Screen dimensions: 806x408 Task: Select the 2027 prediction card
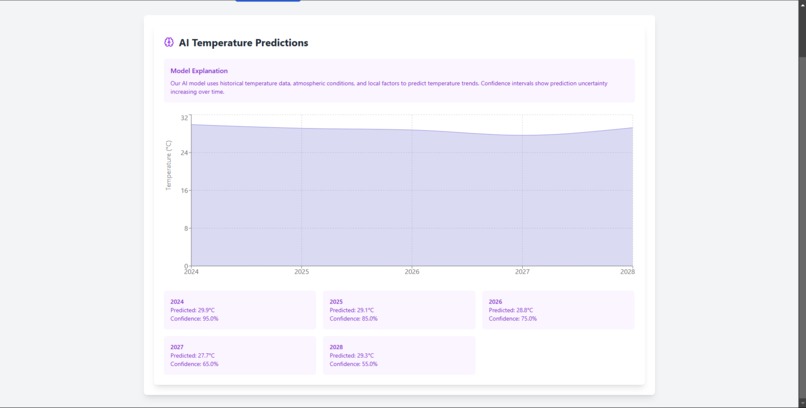[x=240, y=355]
